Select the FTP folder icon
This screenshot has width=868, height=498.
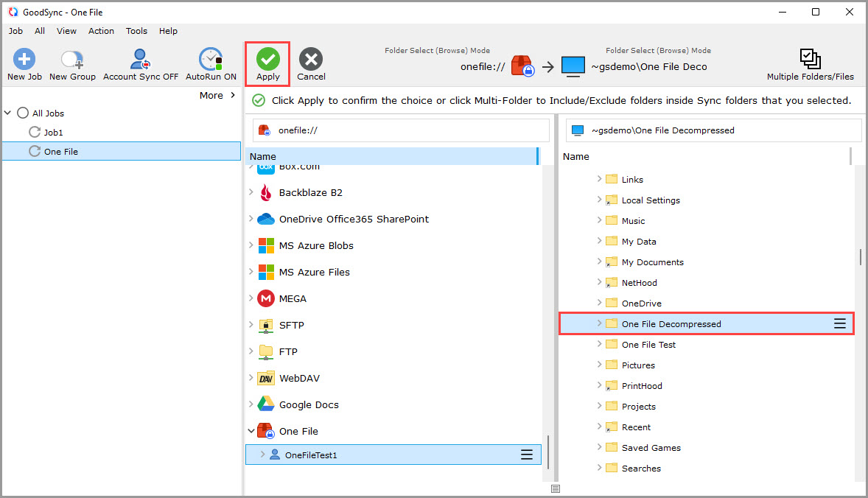coord(266,352)
